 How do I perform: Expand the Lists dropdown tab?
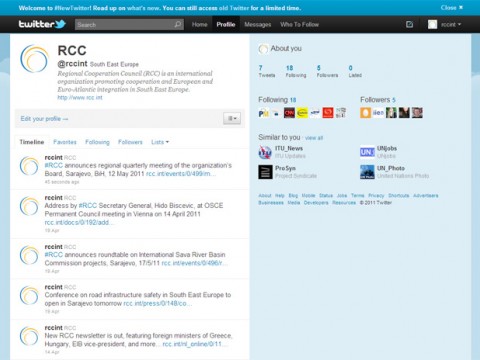click(x=160, y=142)
